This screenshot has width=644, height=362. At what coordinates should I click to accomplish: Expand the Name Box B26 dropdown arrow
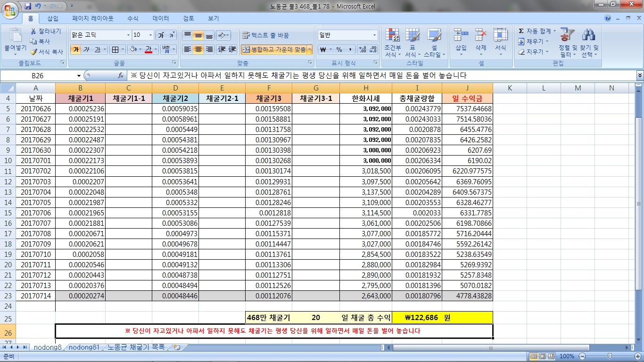pos(79,75)
